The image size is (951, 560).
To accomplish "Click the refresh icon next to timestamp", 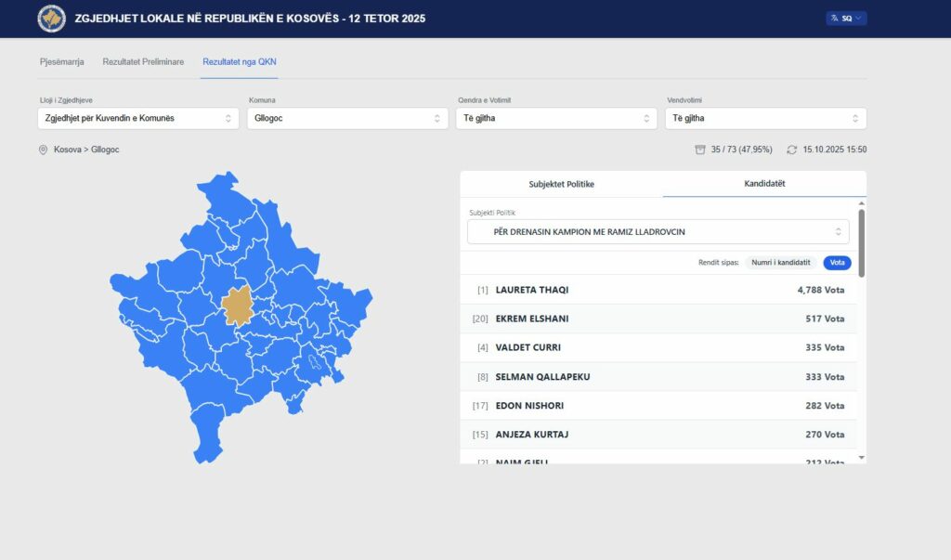I will (x=791, y=150).
